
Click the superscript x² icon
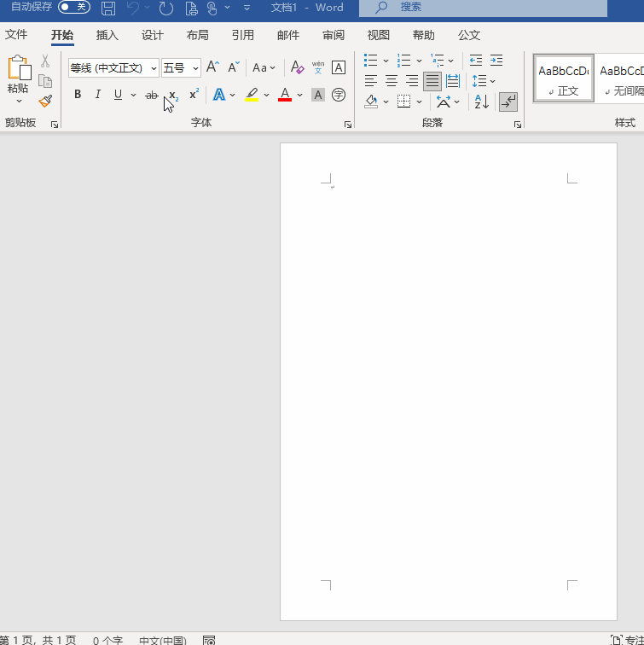pos(194,95)
